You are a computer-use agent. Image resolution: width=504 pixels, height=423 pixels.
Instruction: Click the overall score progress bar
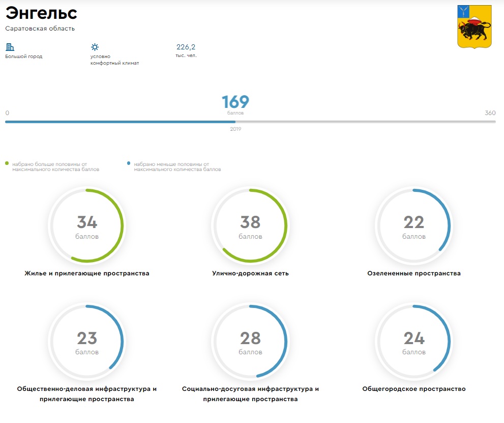250,122
